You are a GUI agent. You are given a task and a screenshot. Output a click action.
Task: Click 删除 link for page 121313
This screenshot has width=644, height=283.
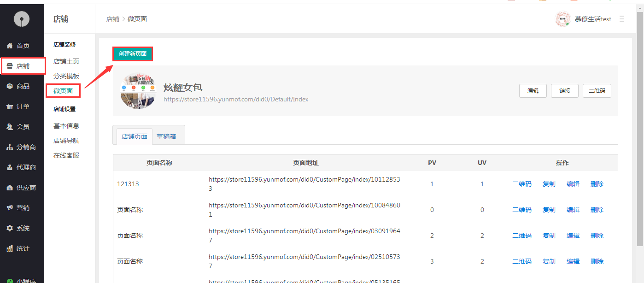point(597,184)
